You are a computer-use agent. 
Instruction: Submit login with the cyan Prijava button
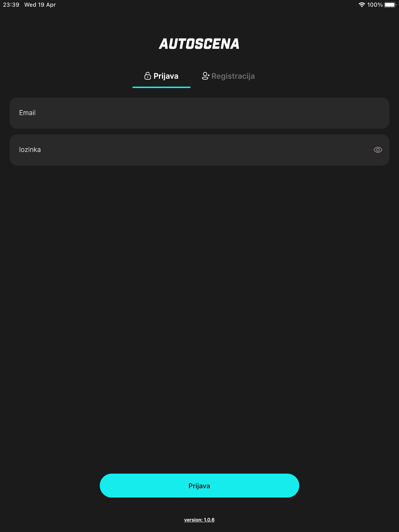(199, 486)
